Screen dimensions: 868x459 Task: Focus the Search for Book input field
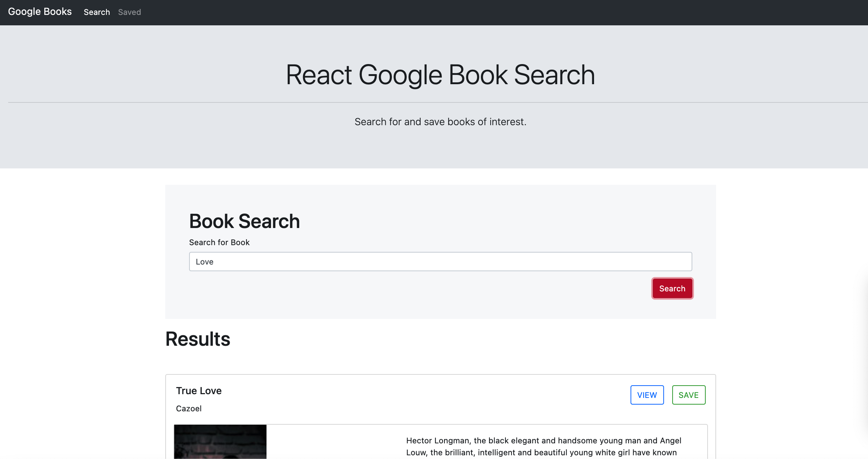click(x=440, y=262)
